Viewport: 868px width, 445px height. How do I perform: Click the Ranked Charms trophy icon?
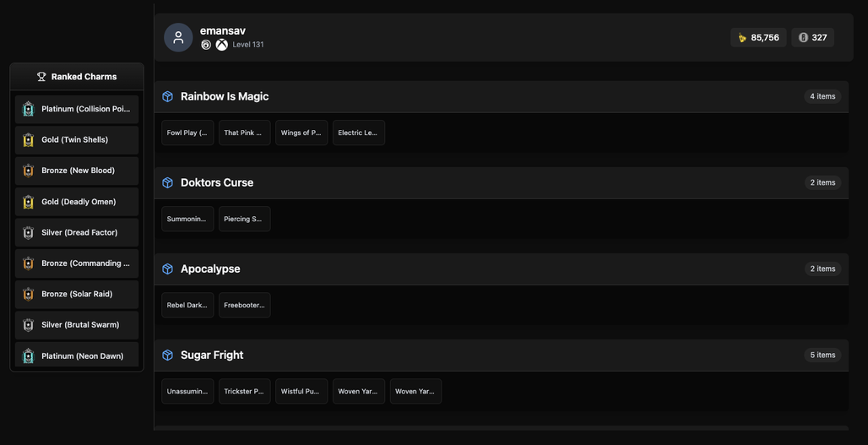[41, 76]
